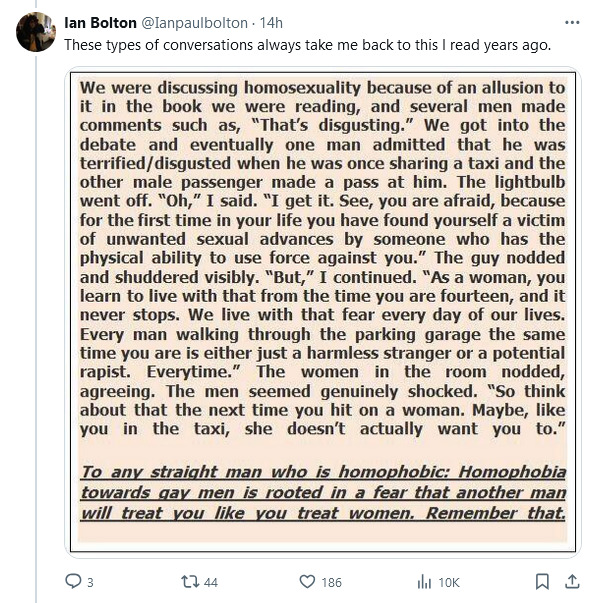The image size is (598, 603).
Task: Visit the @Ianpaulbolton handle link
Action: 195,23
